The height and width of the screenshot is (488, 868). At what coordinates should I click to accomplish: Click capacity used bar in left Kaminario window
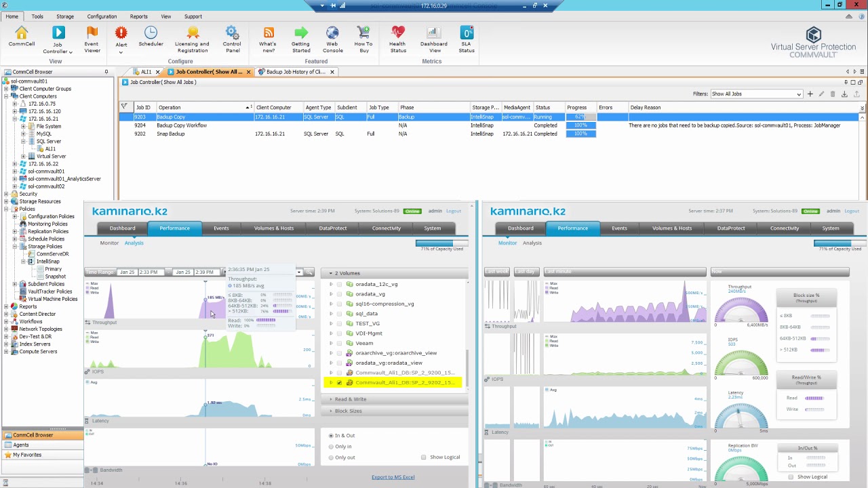pos(441,243)
